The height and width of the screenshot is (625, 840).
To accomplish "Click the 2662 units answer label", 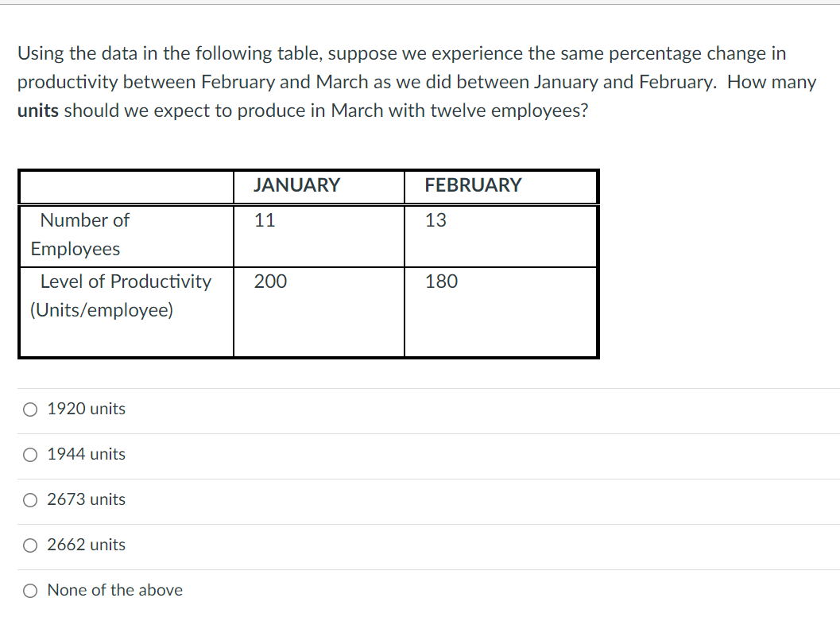I will click(86, 545).
